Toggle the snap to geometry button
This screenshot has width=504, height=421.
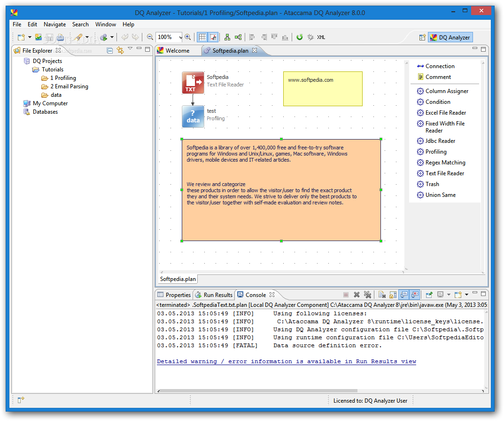click(x=213, y=37)
